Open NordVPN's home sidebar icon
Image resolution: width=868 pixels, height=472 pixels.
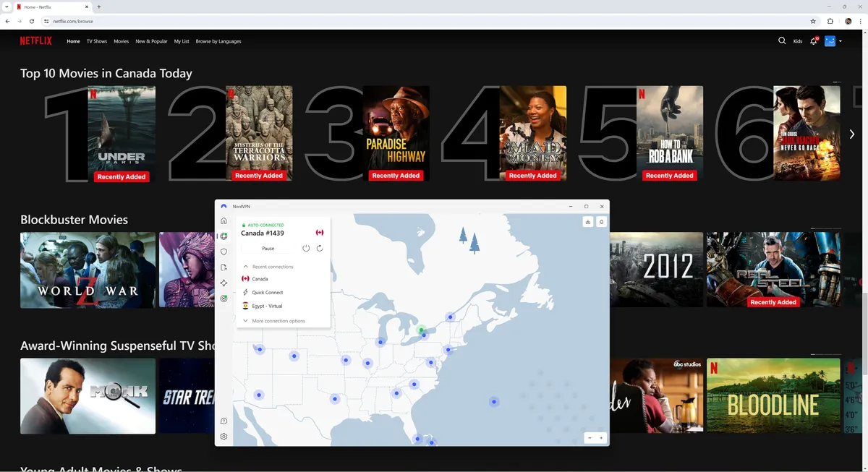point(224,220)
